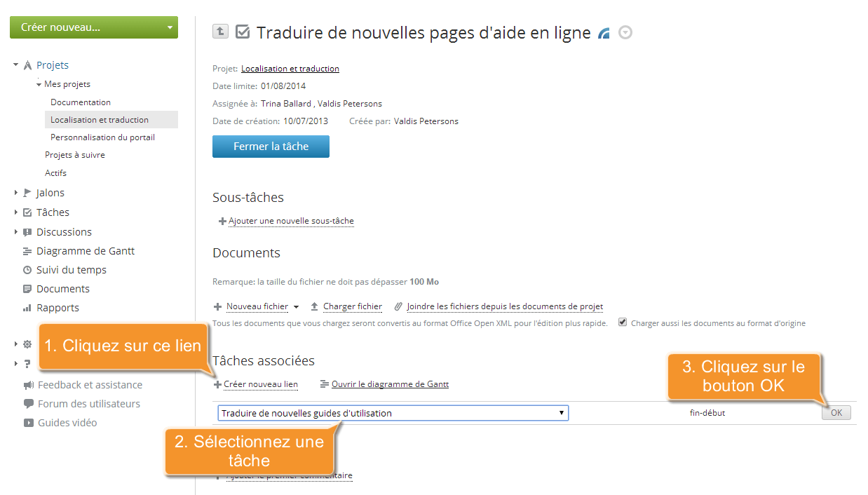
Task: Click the plus icon before Nouveau fichier
Action: click(218, 306)
